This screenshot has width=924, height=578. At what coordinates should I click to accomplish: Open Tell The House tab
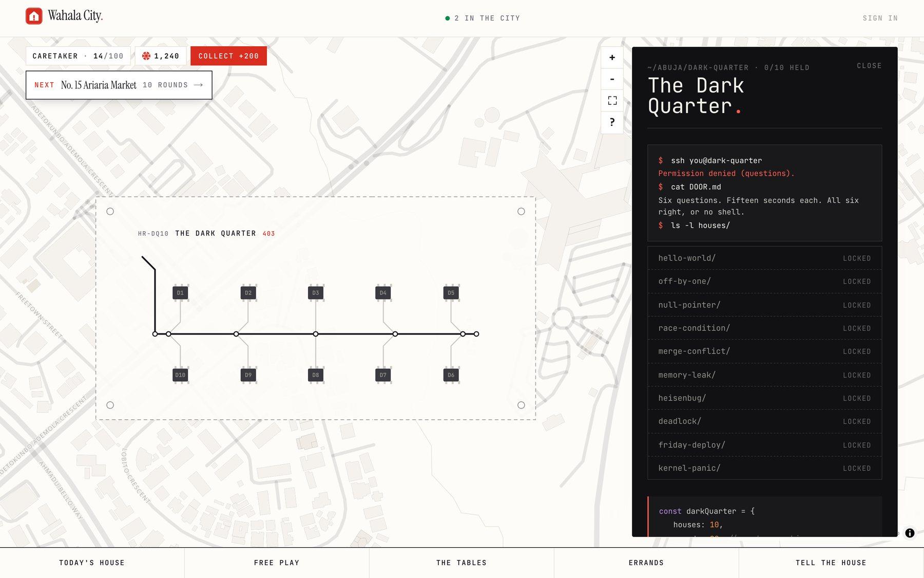click(x=831, y=563)
